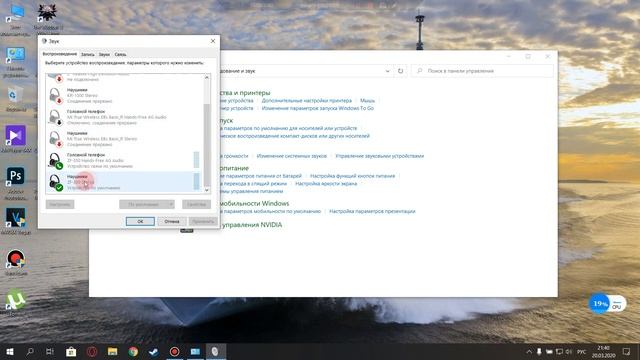Image resolution: width=640 pixels, height=360 pixels.
Task: Click the РУС language indicator
Action: coord(582,351)
